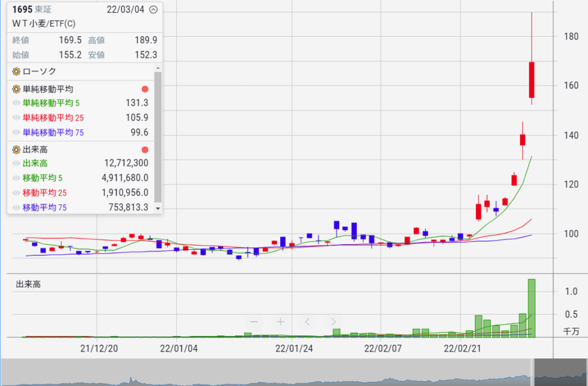
Task: Click the 千万 unit label
Action: [x=571, y=332]
